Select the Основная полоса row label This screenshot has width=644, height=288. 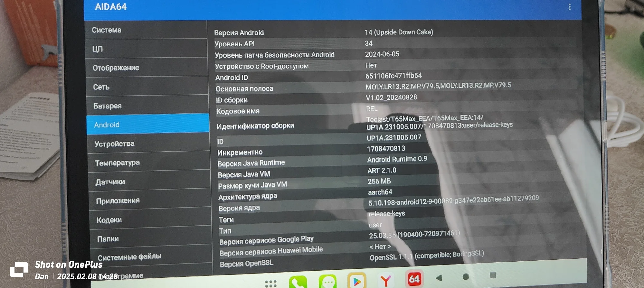[244, 89]
